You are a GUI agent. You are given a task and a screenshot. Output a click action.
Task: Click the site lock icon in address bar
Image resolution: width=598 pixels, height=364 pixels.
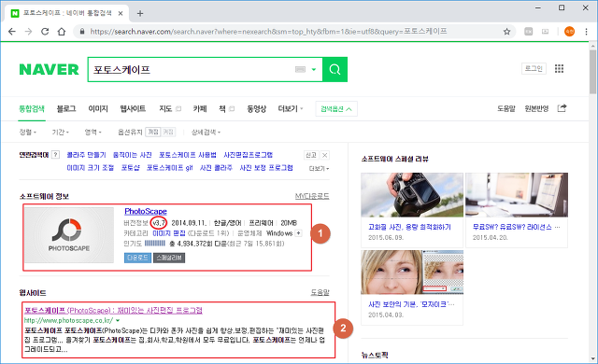click(82, 32)
